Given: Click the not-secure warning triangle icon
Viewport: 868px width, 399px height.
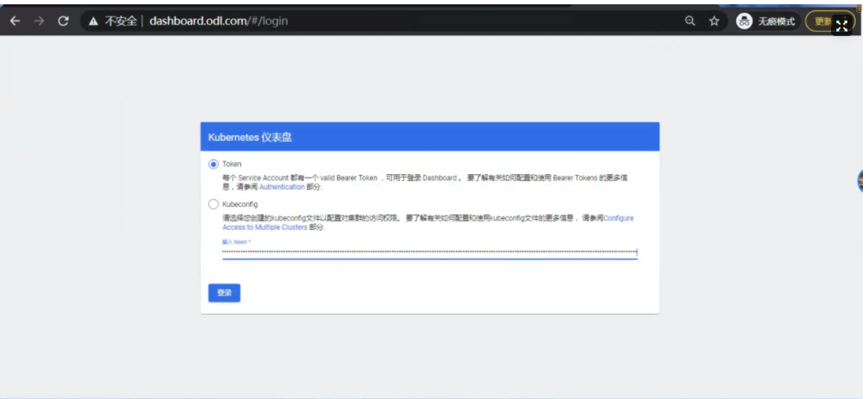Looking at the screenshot, I should coord(93,21).
